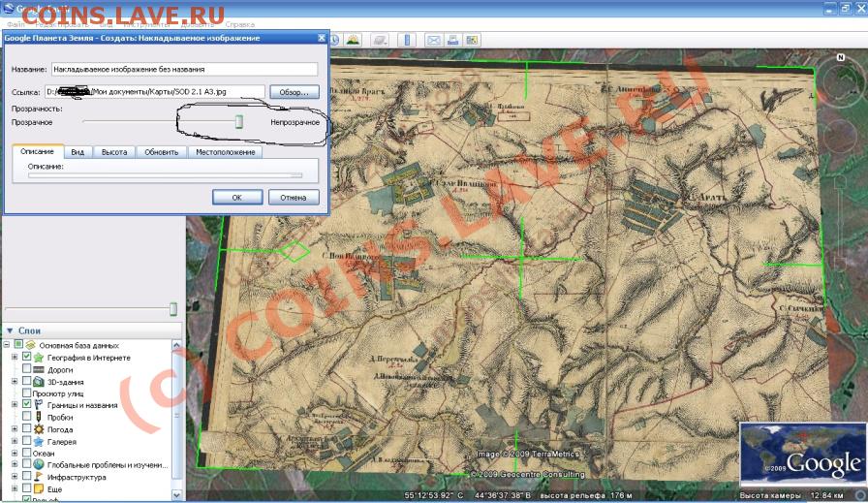The width and height of the screenshot is (868, 503).
Task: Open the planet switcher toolbar icon
Action: (380, 40)
